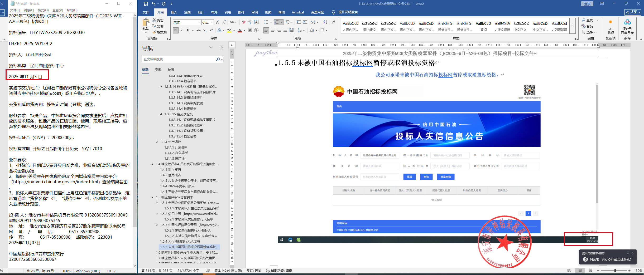Justify the paragraph text
The image size is (644, 275).
click(285, 31)
